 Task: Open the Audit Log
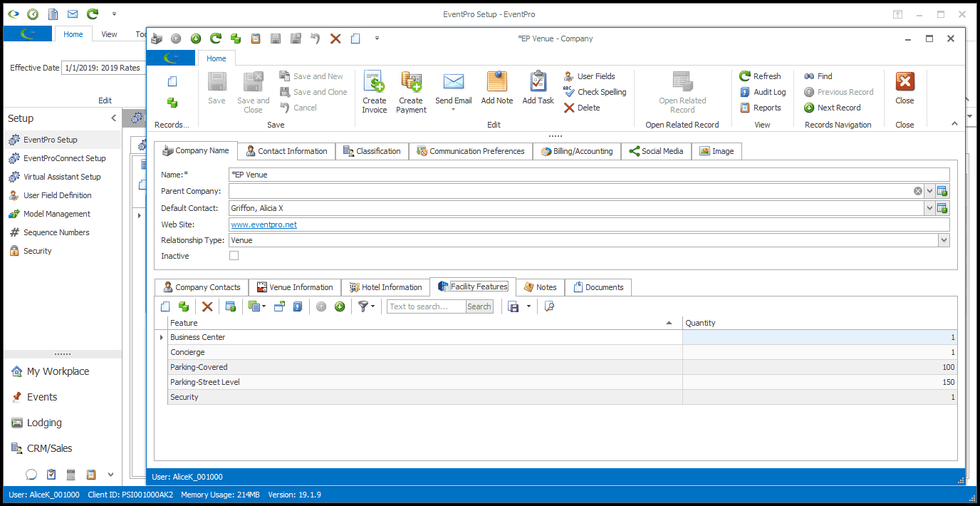(763, 92)
